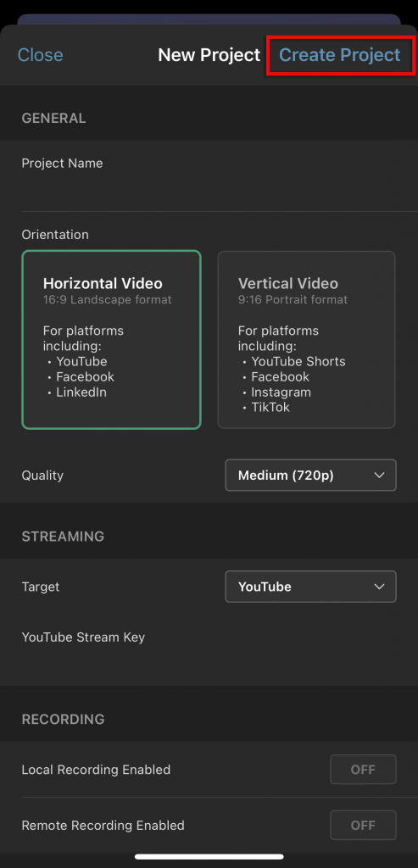Open the YouTube streaming target dropdown
Screen dimensions: 418x868
[310, 587]
